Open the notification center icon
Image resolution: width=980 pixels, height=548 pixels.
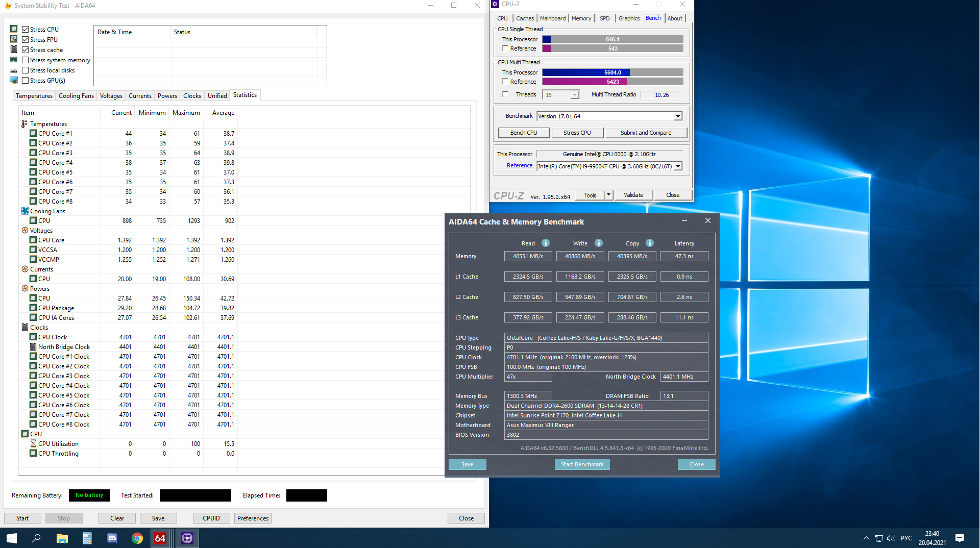960,538
